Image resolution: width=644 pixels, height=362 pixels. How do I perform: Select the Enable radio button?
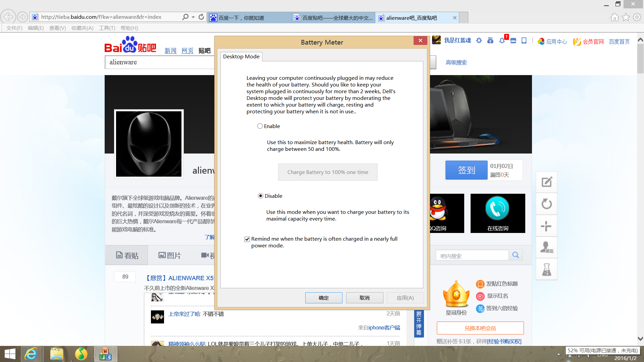(x=260, y=126)
